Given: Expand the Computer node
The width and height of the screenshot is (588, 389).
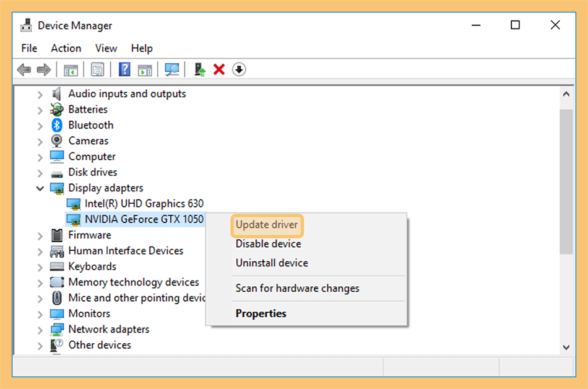Looking at the screenshot, I should tap(40, 157).
